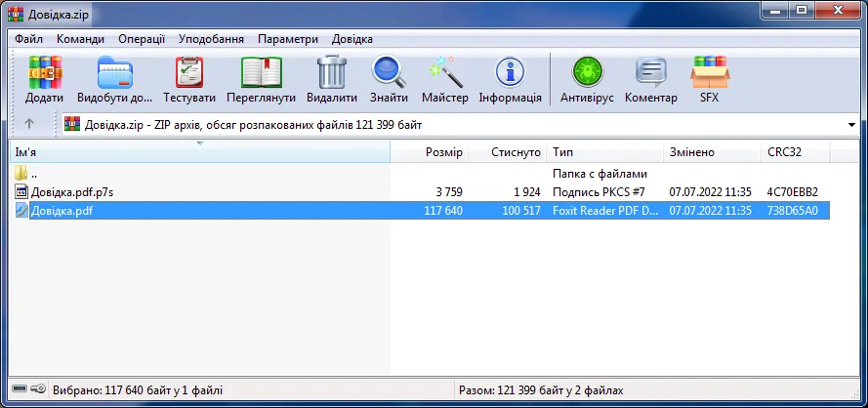The height and width of the screenshot is (408, 868).
Task: Sort by Тип column header
Action: click(605, 151)
